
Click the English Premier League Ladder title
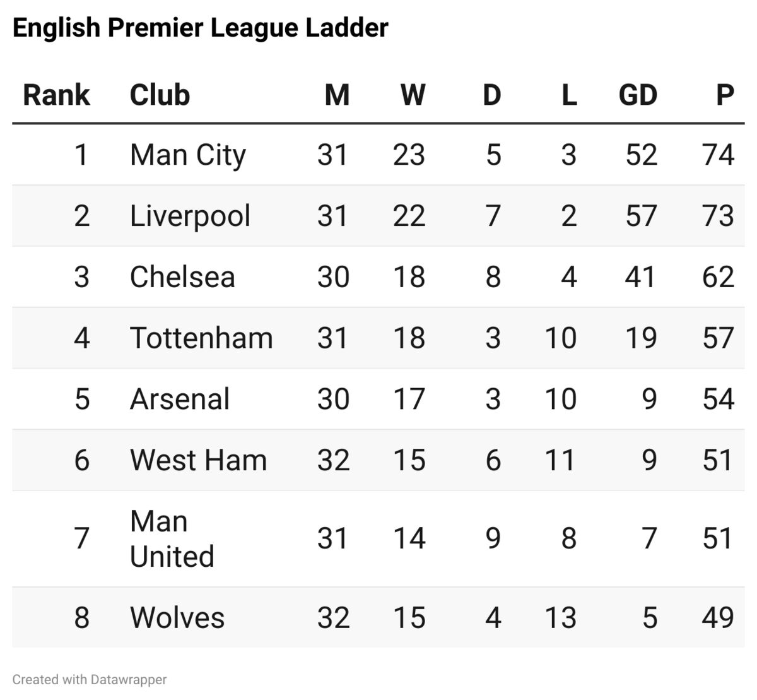[x=200, y=28]
